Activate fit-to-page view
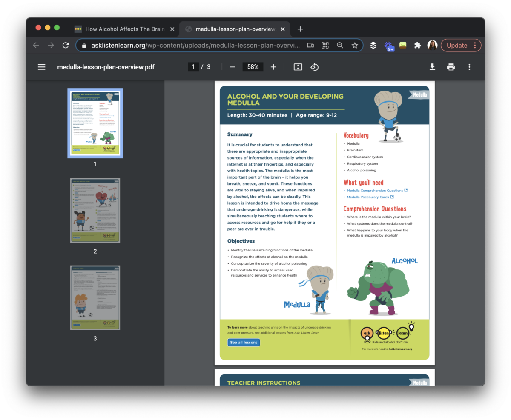 [x=298, y=67]
